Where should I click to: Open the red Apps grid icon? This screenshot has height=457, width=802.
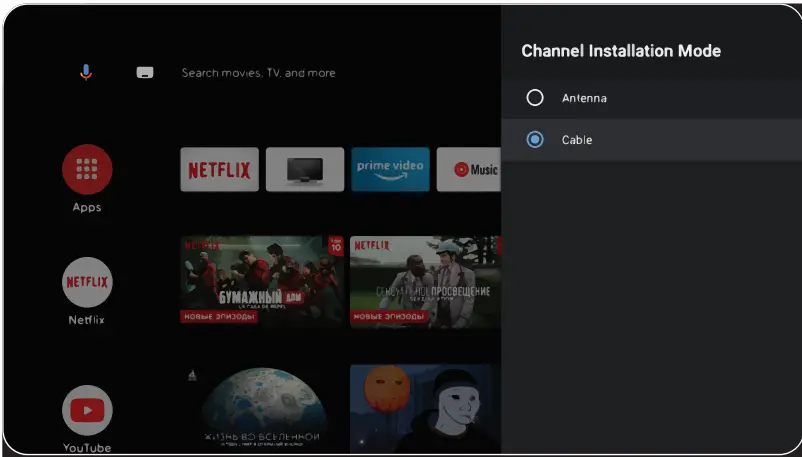coord(87,169)
